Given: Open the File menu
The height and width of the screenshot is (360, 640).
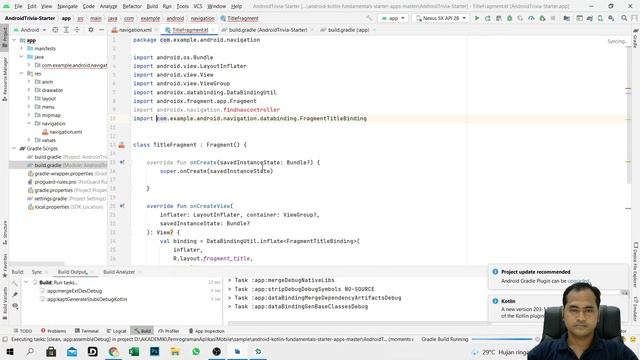Looking at the screenshot, I should 18,6.
